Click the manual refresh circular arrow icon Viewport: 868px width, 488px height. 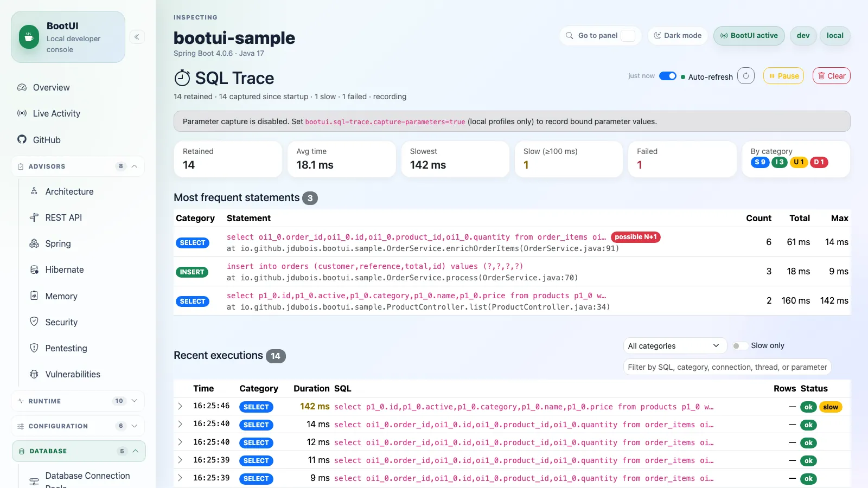tap(746, 76)
